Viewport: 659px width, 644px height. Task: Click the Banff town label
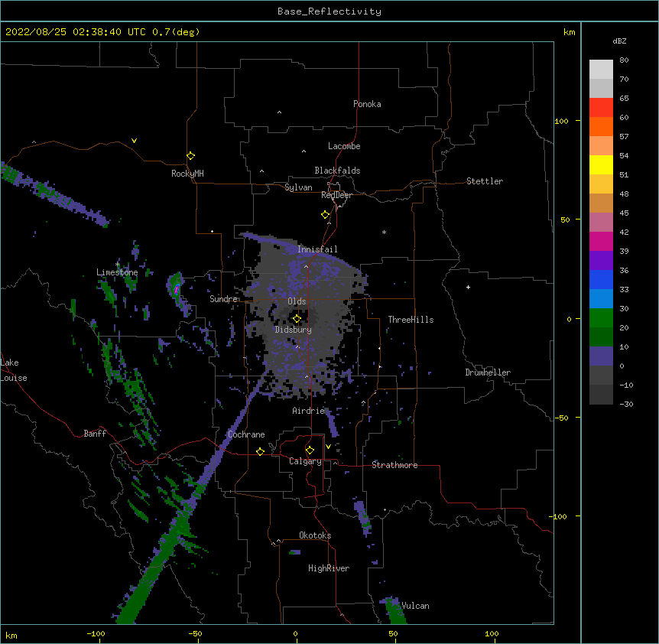coord(95,434)
